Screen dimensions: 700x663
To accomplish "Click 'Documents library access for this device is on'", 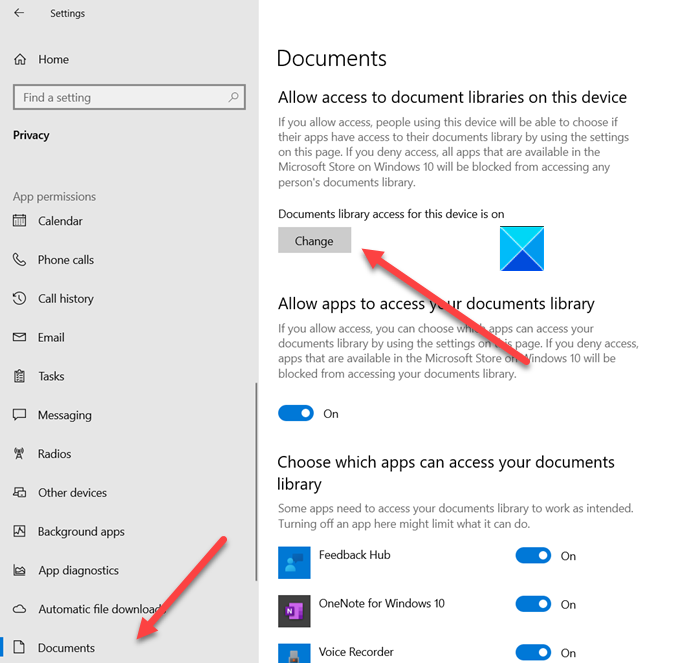I will tap(391, 214).
